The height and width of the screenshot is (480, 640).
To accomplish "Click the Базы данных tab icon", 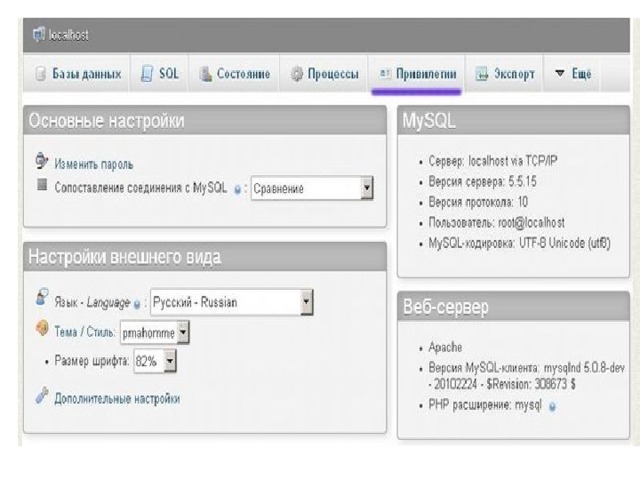I will point(41,74).
